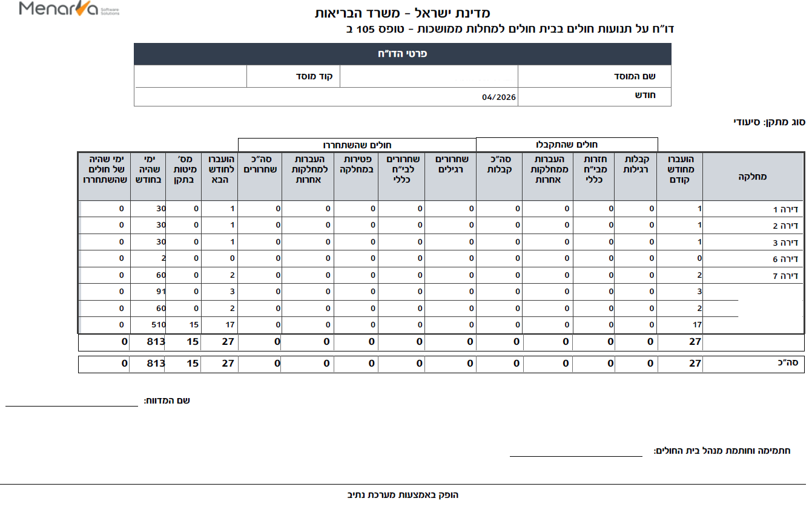Click the Menarva Software Solutions logo
This screenshot has height=513, width=812.
pyautogui.click(x=69, y=9)
